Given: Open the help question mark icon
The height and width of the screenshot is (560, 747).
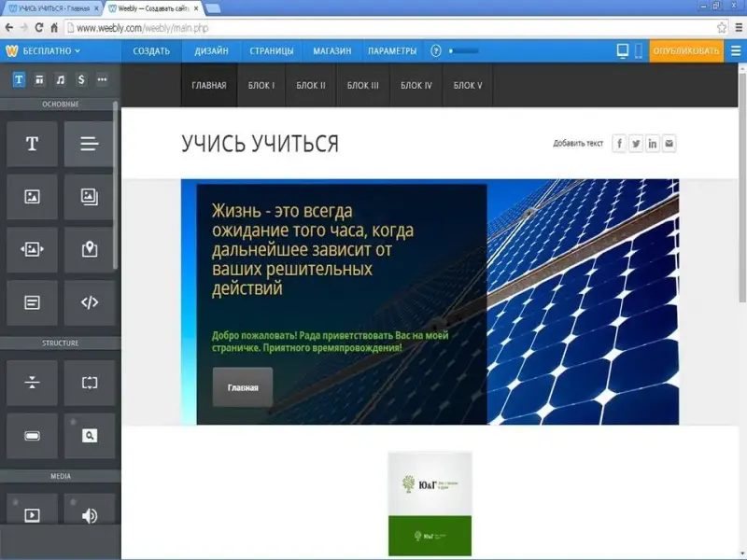Looking at the screenshot, I should pyautogui.click(x=435, y=50).
